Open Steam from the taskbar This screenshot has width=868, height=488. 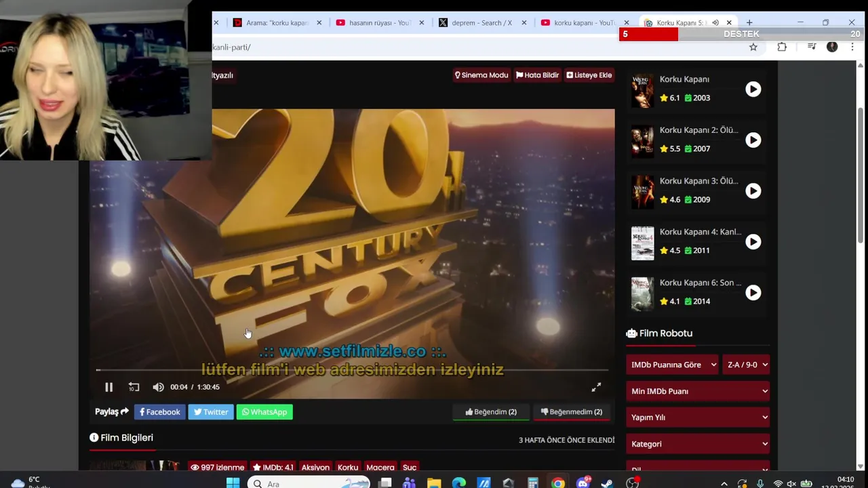click(608, 483)
